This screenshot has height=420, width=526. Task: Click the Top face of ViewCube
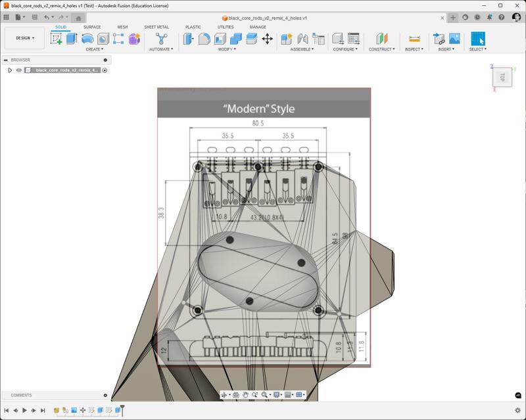502,77
